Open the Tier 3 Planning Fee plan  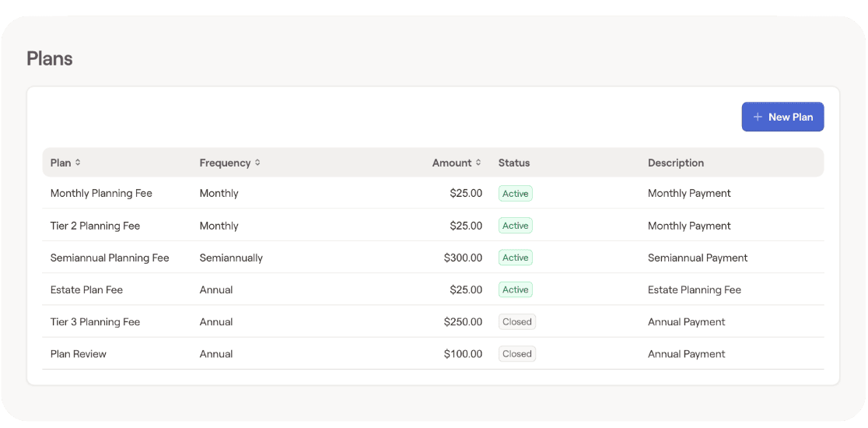pyautogui.click(x=95, y=322)
